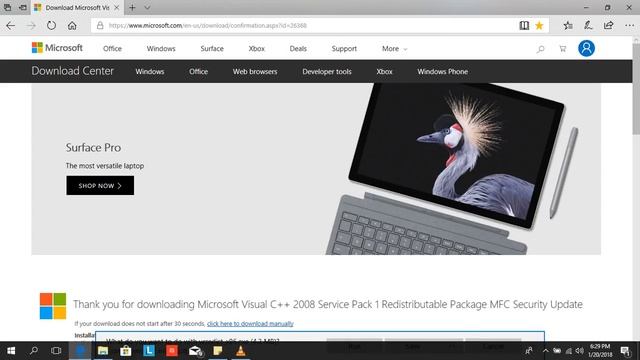Open a new browser tab

pos(132,7)
